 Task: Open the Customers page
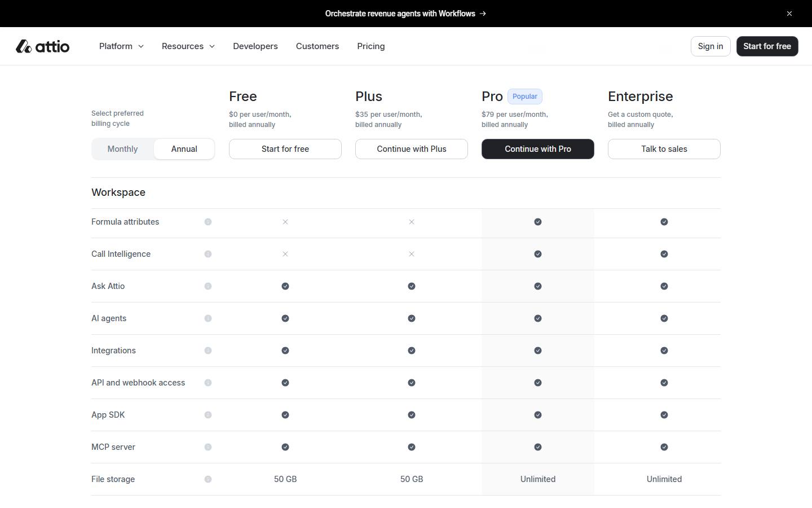point(317,46)
